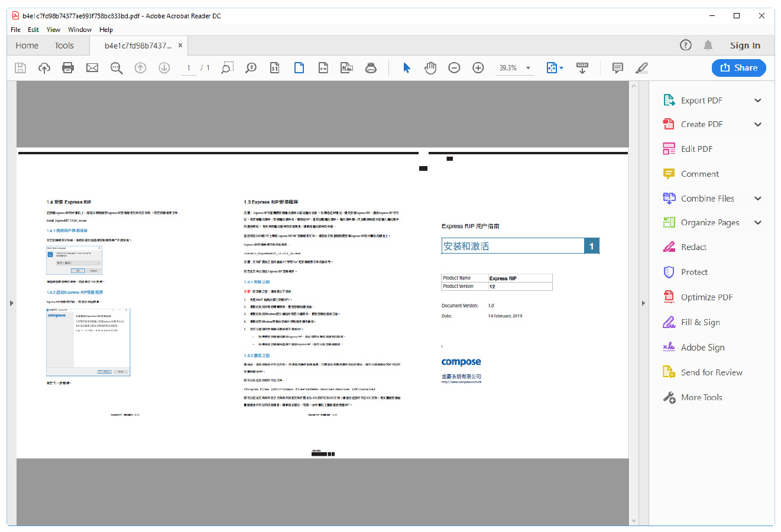Image resolution: width=781 pixels, height=532 pixels.
Task: Open the File menu
Action: 16,30
